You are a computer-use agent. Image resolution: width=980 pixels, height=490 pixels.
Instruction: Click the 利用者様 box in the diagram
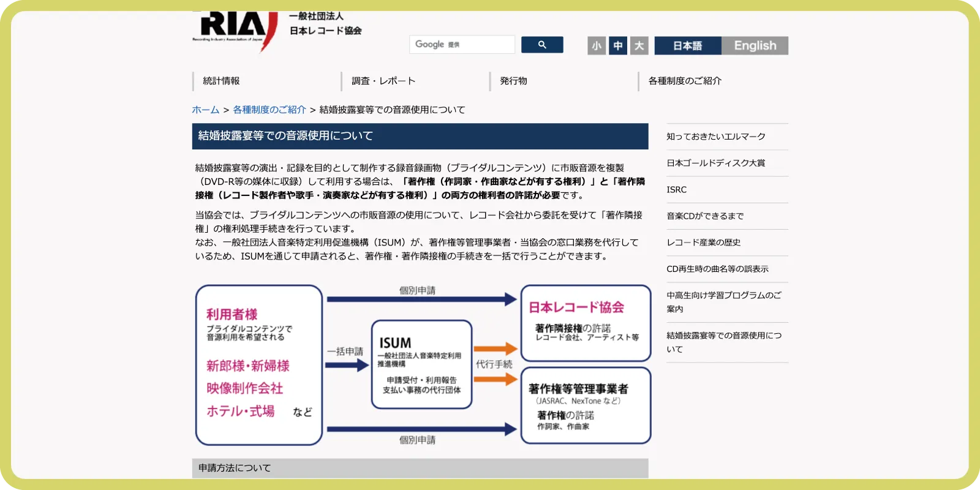point(259,365)
